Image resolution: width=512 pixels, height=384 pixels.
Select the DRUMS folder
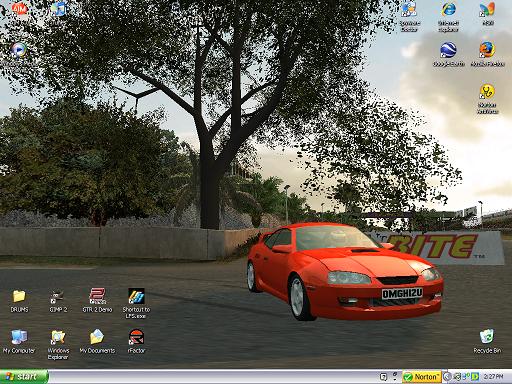point(19,300)
